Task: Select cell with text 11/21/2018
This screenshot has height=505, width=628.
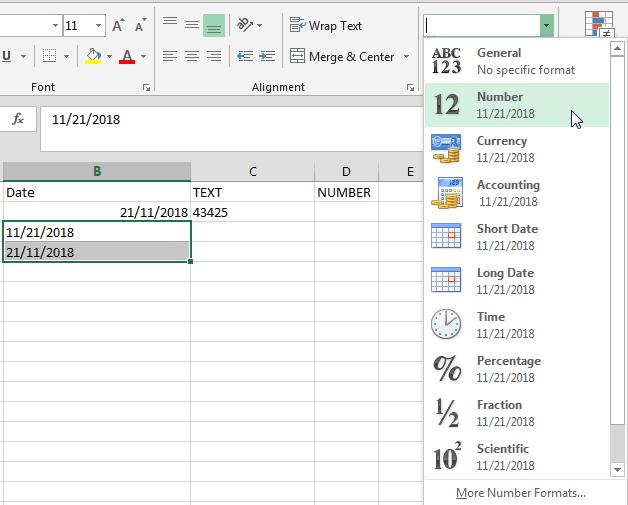Action: click(x=97, y=232)
